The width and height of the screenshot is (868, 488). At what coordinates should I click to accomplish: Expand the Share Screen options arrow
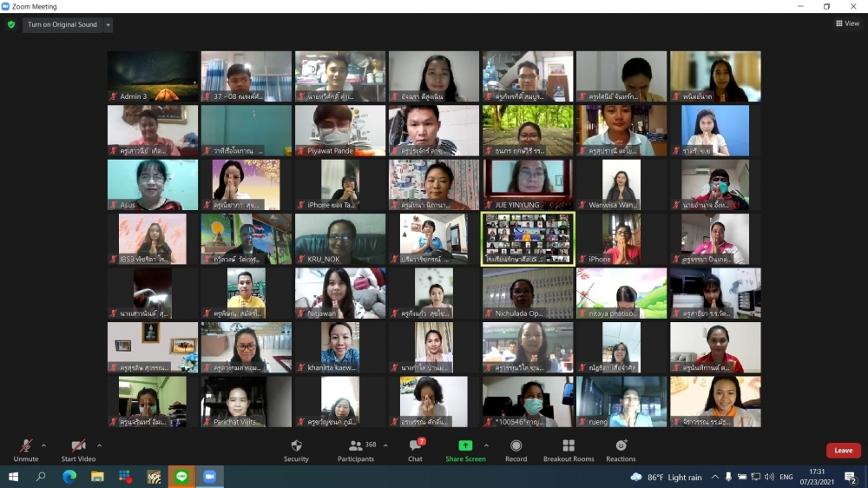[486, 445]
